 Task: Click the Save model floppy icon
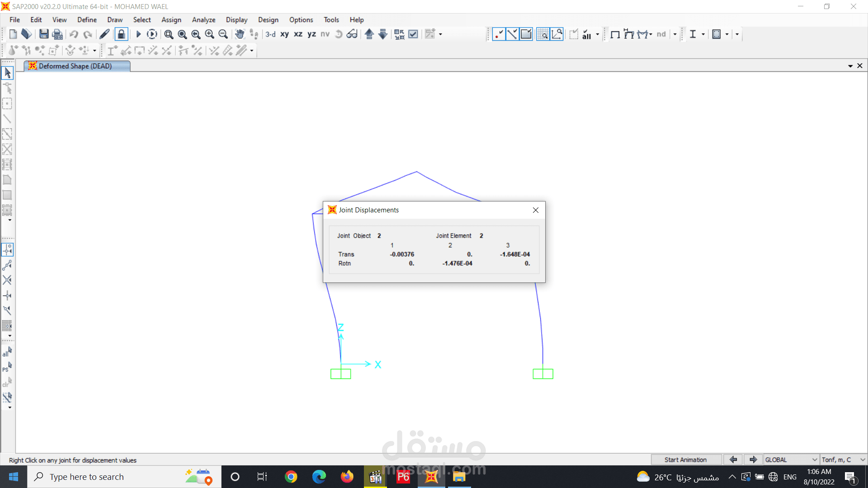pyautogui.click(x=44, y=34)
